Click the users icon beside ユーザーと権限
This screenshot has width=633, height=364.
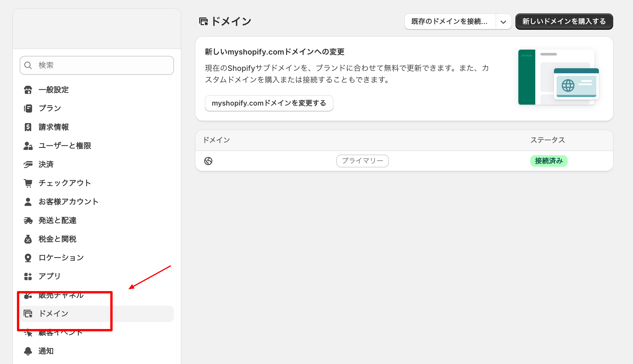coord(28,146)
